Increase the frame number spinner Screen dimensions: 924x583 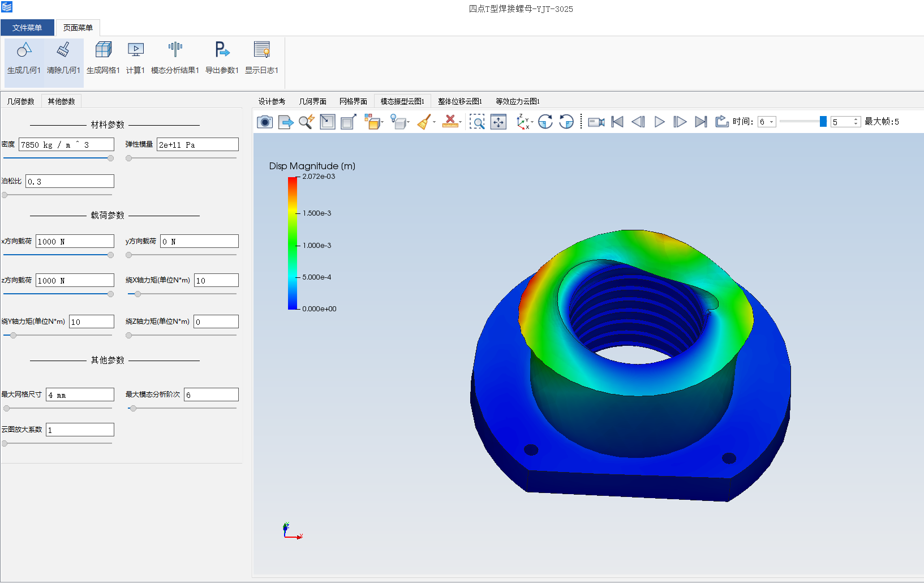tap(856, 119)
